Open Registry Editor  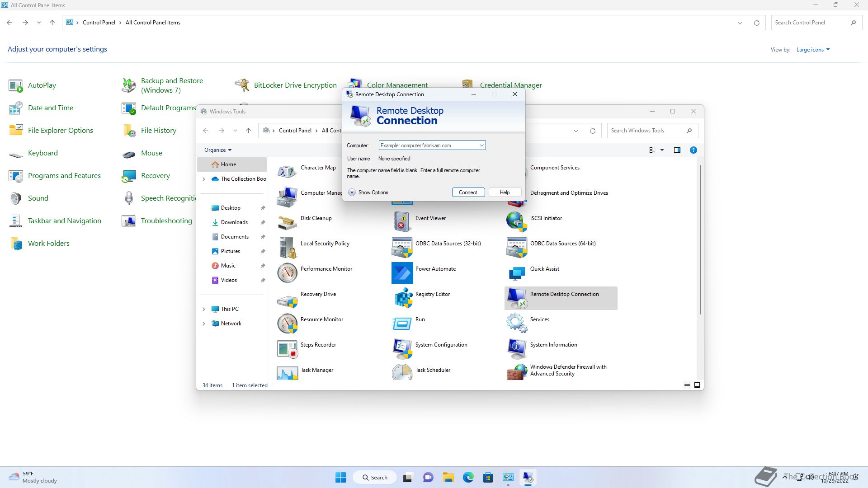point(421,298)
